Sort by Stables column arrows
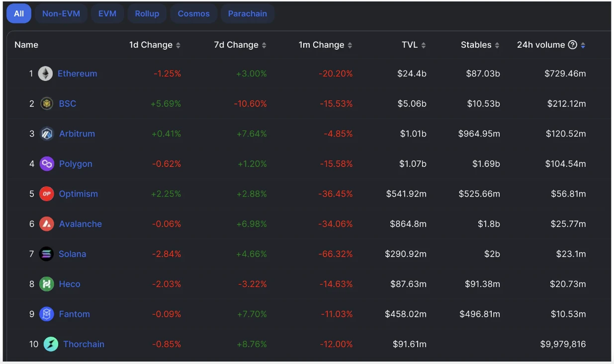This screenshot has width=614, height=364. pos(496,45)
